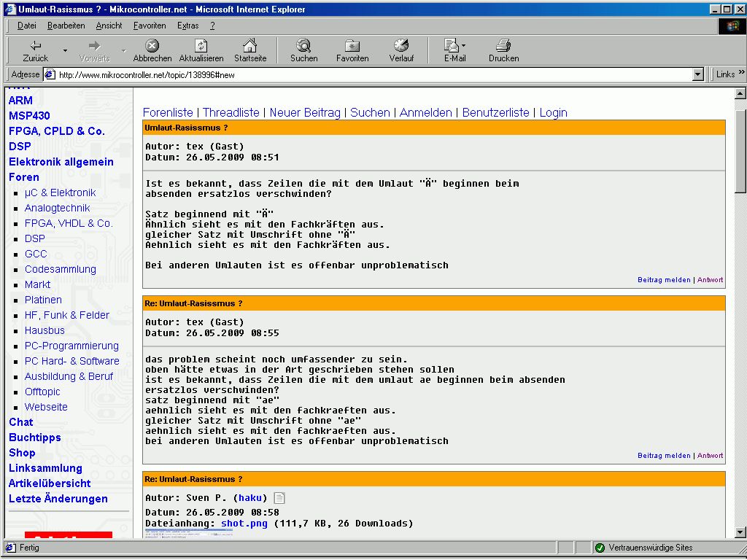Open the Bearbeiten menu

(x=66, y=26)
